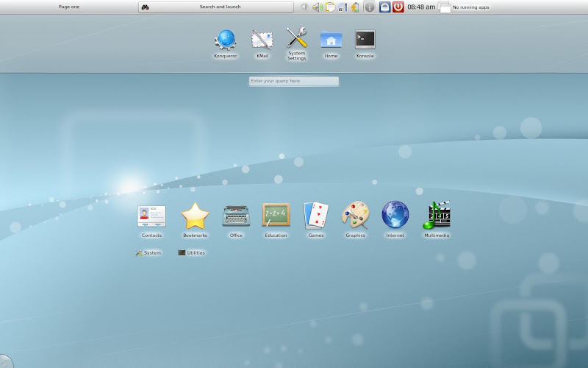Image resolution: width=588 pixels, height=368 pixels.
Task: Click the blue lock screen button
Action: (x=384, y=7)
